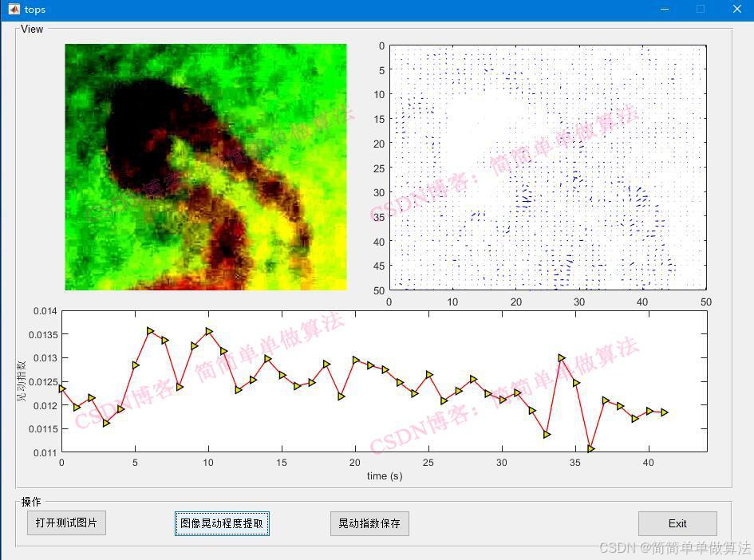Image resolution: width=754 pixels, height=560 pixels.
Task: Click the 操作 panel title
Action: (x=31, y=502)
